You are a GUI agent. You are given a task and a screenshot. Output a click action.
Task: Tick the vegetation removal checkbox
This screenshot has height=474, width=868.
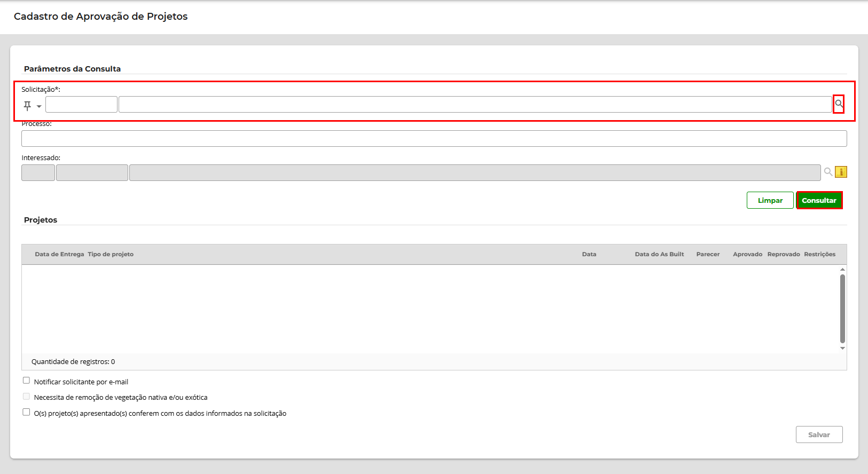(26, 397)
